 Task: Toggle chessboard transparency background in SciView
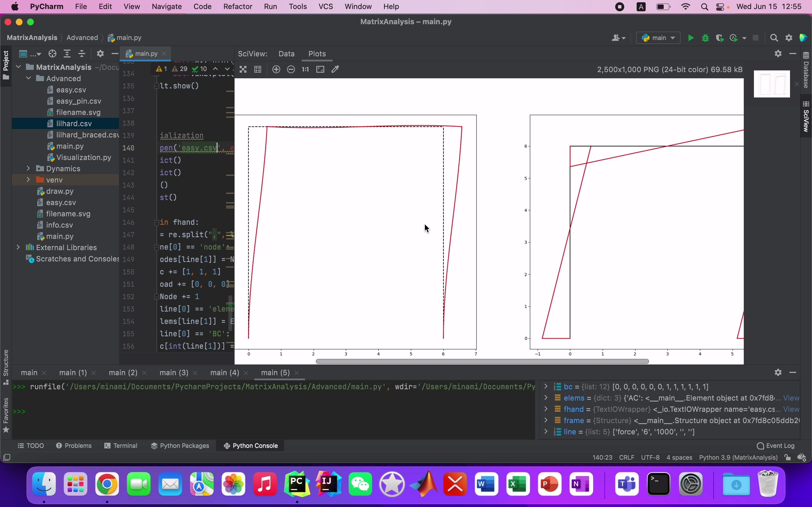[243, 69]
